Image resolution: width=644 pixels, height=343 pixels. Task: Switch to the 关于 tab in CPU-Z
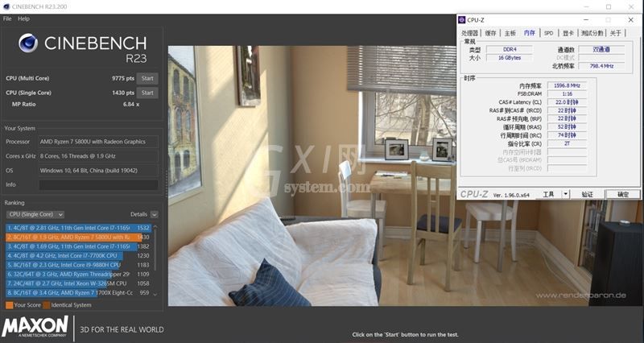pyautogui.click(x=616, y=33)
